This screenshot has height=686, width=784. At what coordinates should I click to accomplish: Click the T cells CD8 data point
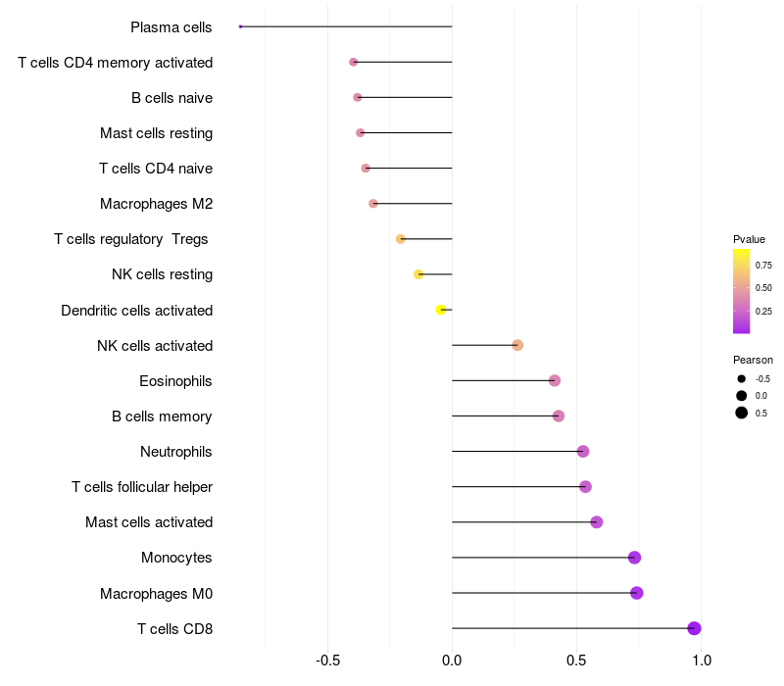click(x=694, y=628)
